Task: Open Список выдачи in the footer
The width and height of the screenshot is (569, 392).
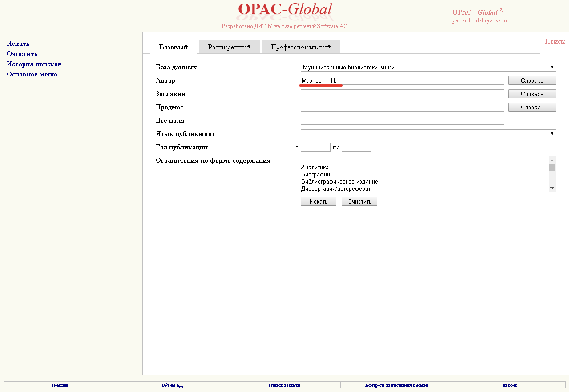Action: (284, 385)
